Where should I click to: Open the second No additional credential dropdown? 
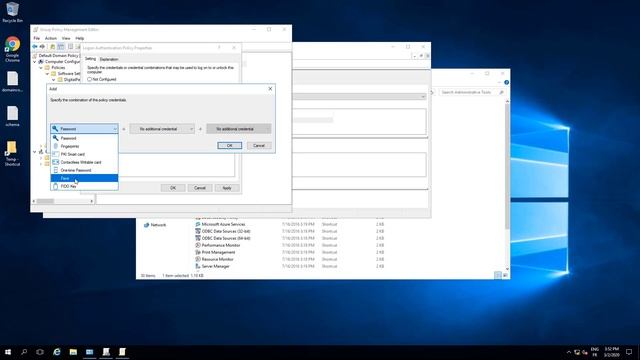tap(162, 129)
